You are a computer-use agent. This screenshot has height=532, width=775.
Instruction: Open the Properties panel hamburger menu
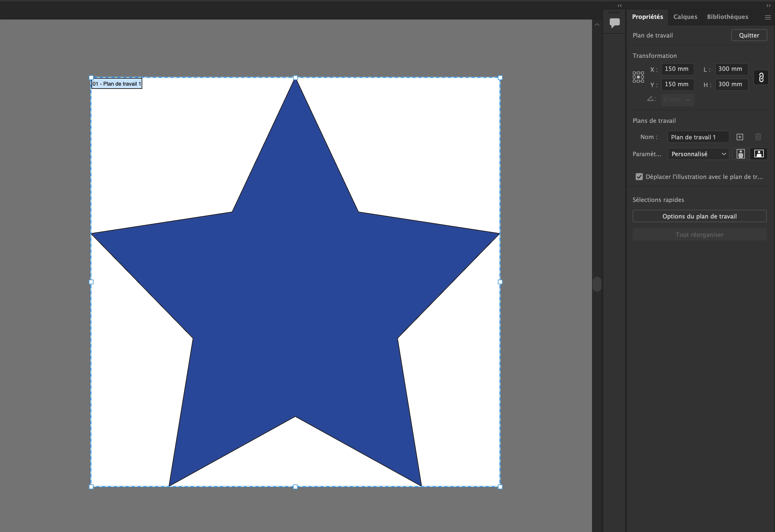coord(767,17)
